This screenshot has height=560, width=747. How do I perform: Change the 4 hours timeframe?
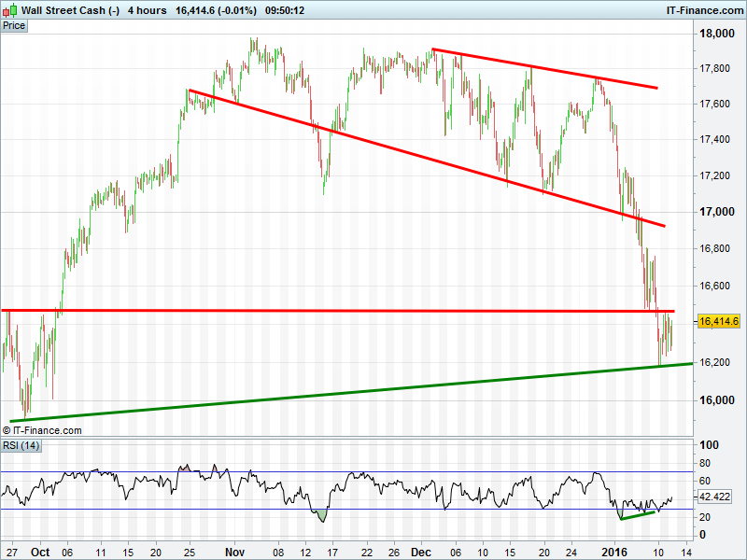pyautogui.click(x=147, y=10)
